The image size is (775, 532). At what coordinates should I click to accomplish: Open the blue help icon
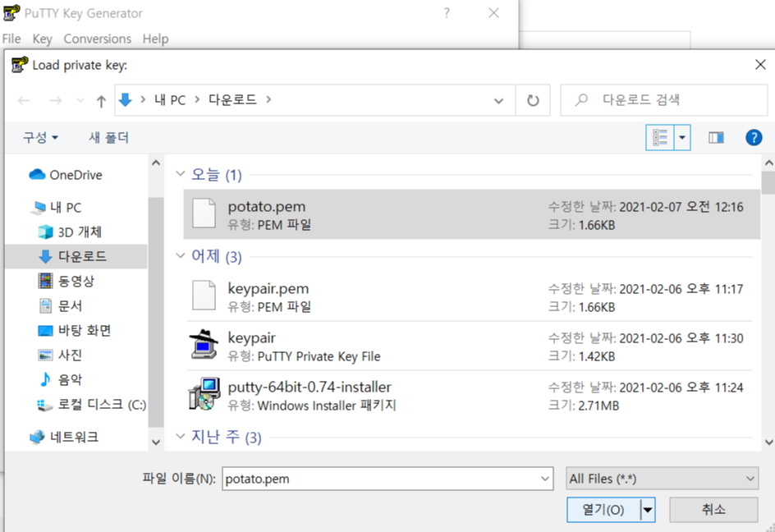pos(754,137)
